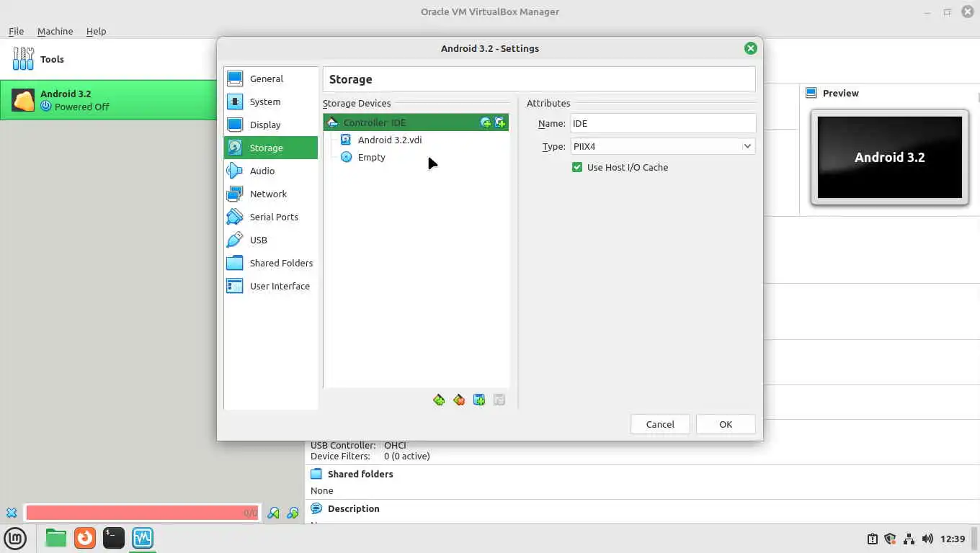Image resolution: width=980 pixels, height=553 pixels.
Task: Click the red search input field
Action: [x=142, y=513]
